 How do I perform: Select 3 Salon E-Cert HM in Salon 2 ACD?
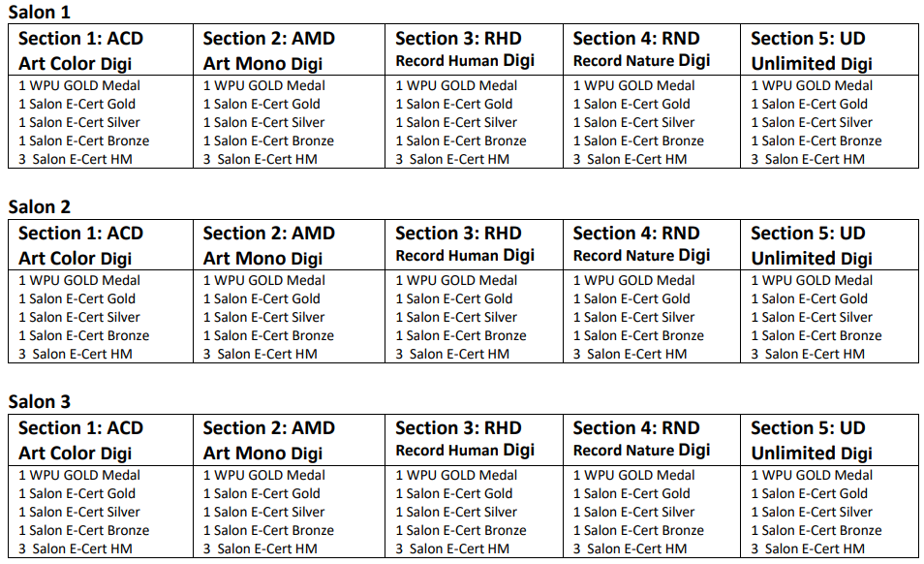click(x=76, y=354)
